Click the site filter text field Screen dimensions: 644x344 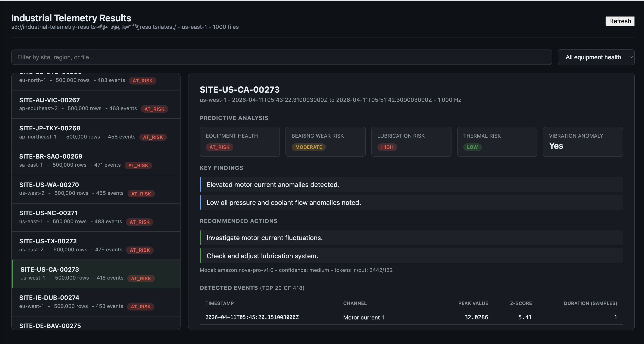click(281, 57)
